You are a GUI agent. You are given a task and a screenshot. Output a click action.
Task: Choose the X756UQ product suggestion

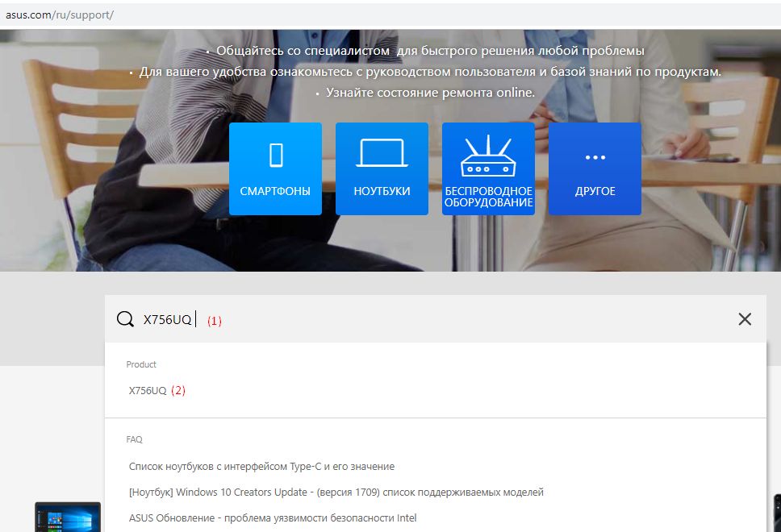click(148, 391)
